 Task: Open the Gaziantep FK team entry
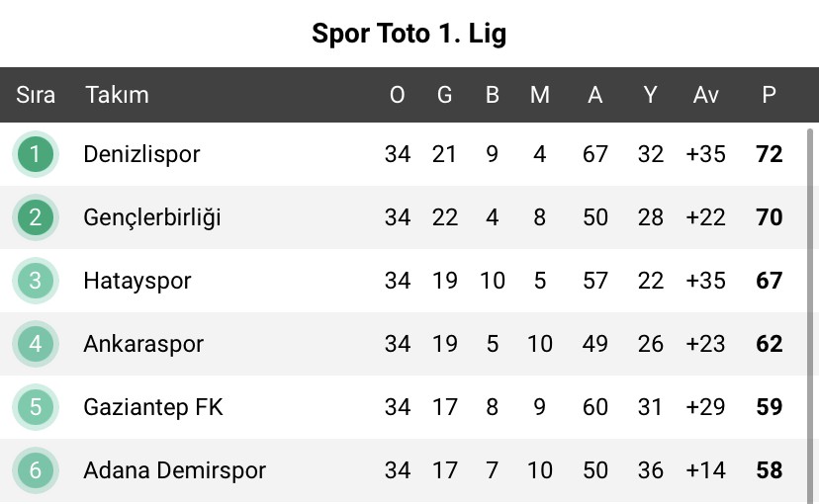pyautogui.click(x=153, y=407)
